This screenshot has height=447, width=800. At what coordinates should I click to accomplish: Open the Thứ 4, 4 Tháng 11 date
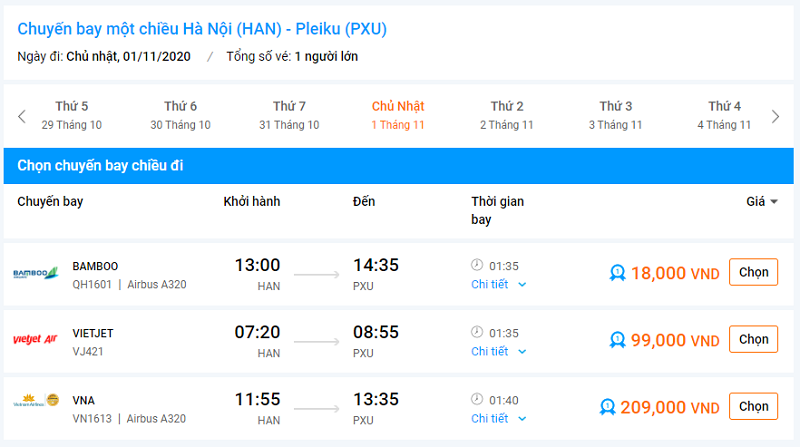[724, 115]
